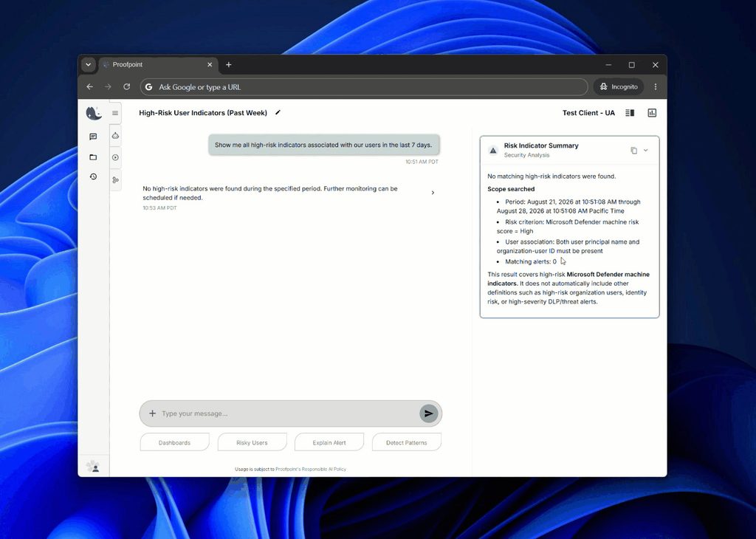756x539 pixels.
Task: Edit conversation title with pencil icon
Action: pyautogui.click(x=278, y=113)
